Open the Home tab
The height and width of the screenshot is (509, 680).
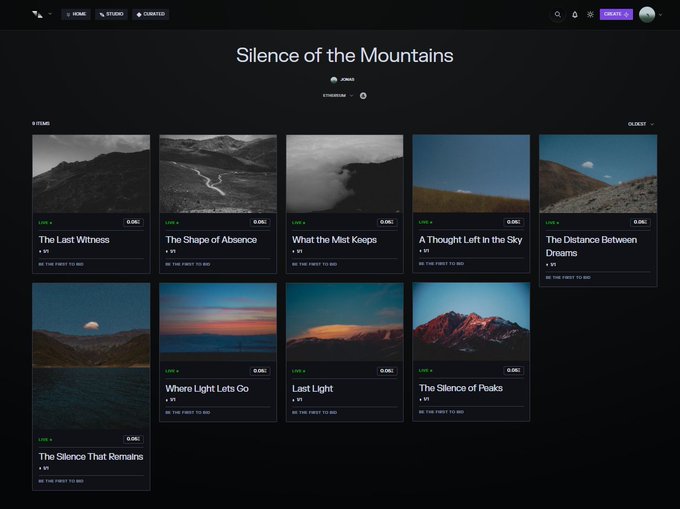click(76, 14)
